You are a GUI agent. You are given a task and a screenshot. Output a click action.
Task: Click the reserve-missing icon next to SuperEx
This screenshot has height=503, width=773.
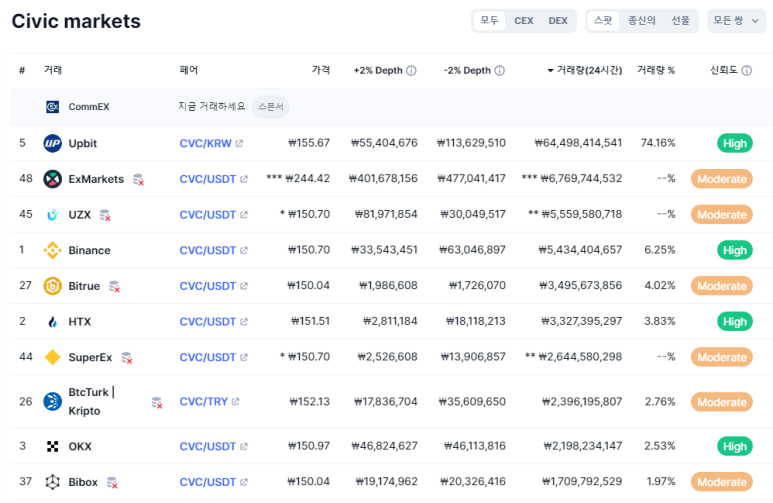pyautogui.click(x=127, y=358)
